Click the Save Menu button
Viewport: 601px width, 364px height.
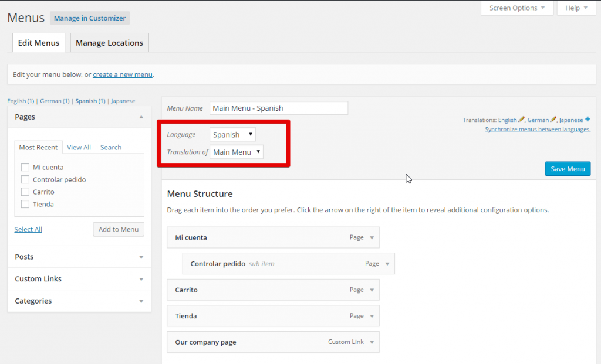(x=567, y=169)
